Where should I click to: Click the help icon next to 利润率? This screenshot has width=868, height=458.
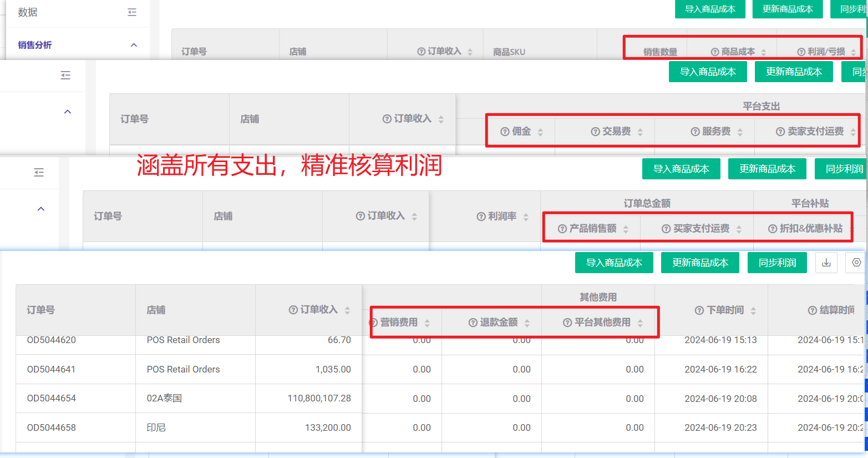click(x=481, y=217)
